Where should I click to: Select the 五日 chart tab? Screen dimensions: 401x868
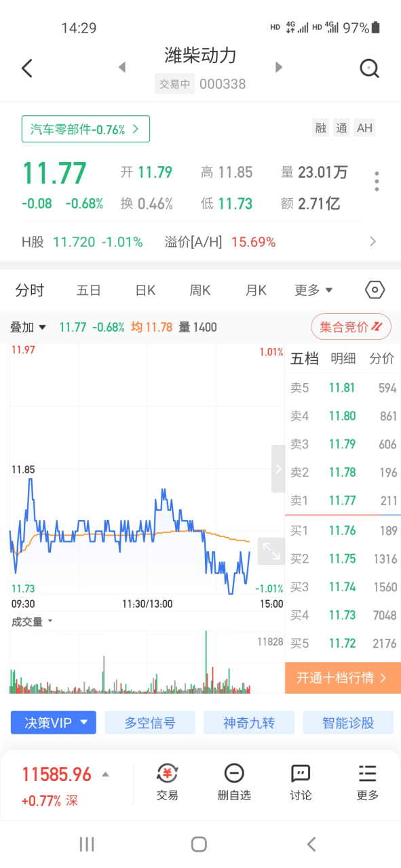[x=89, y=290]
